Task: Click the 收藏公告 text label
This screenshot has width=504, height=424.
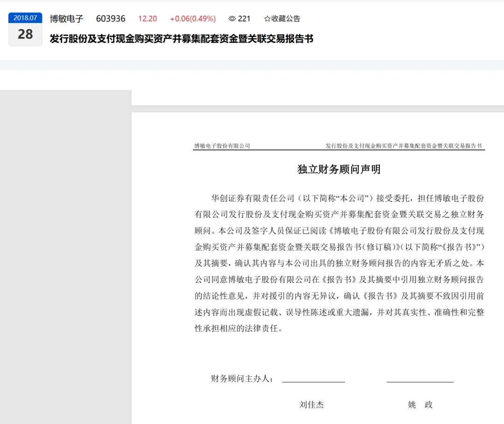Action: [x=286, y=19]
